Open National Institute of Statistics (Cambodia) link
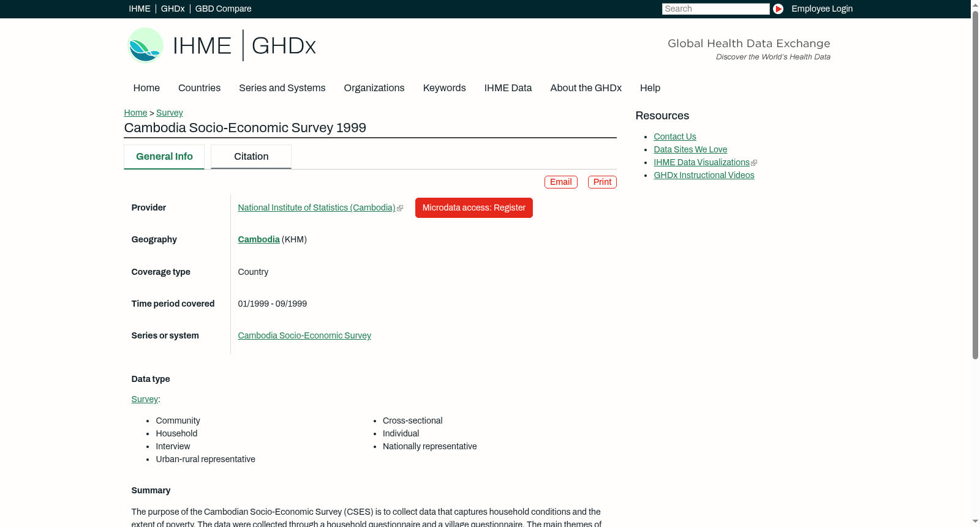Image resolution: width=980 pixels, height=527 pixels. pyautogui.click(x=317, y=207)
